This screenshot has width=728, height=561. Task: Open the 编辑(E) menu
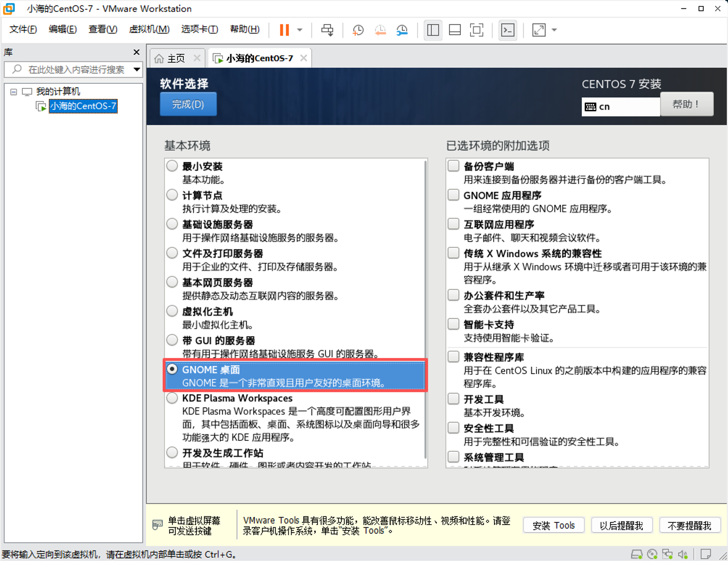63,29
